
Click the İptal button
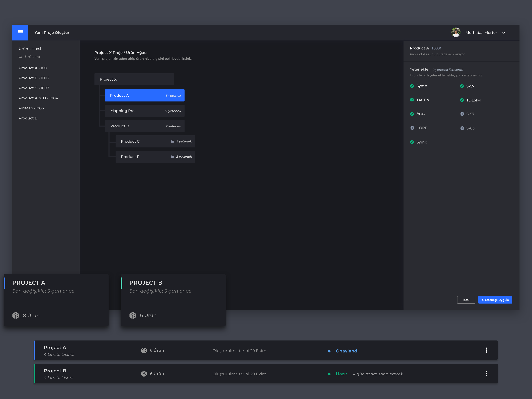tap(466, 300)
